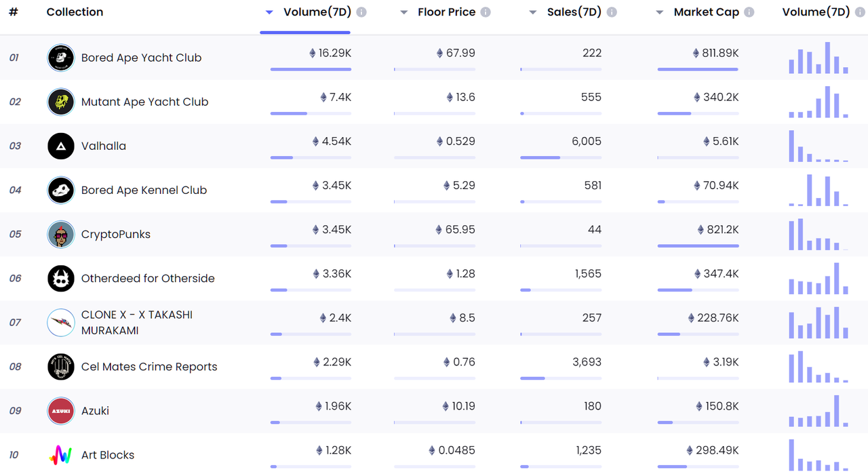
Task: Sort by Sales(7D) using its arrow
Action: click(x=533, y=12)
